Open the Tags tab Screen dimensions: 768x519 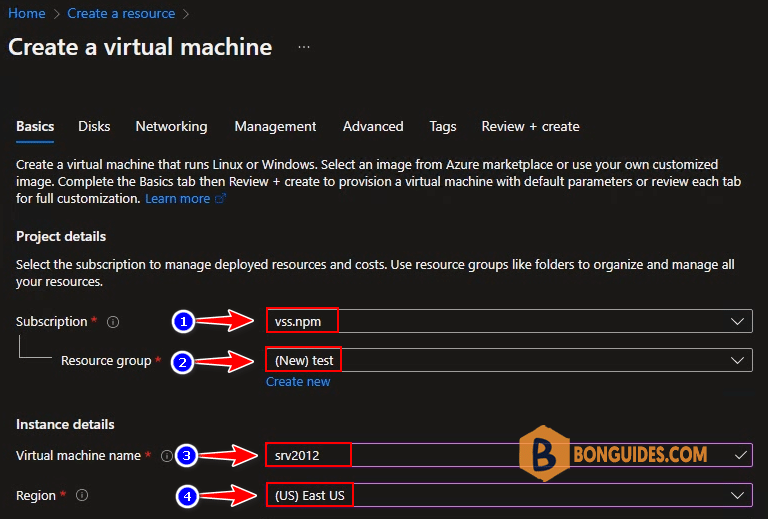443,126
